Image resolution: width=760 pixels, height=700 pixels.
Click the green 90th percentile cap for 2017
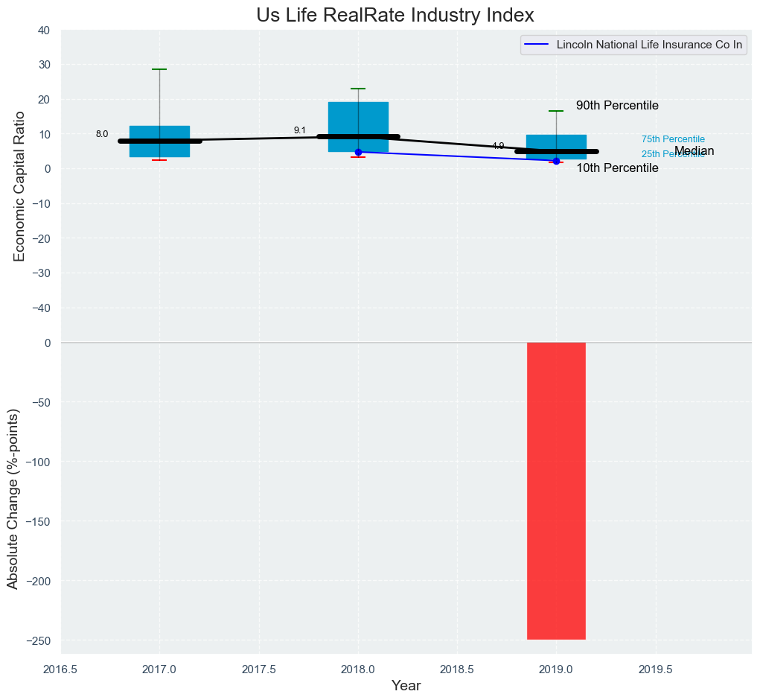(x=159, y=69)
